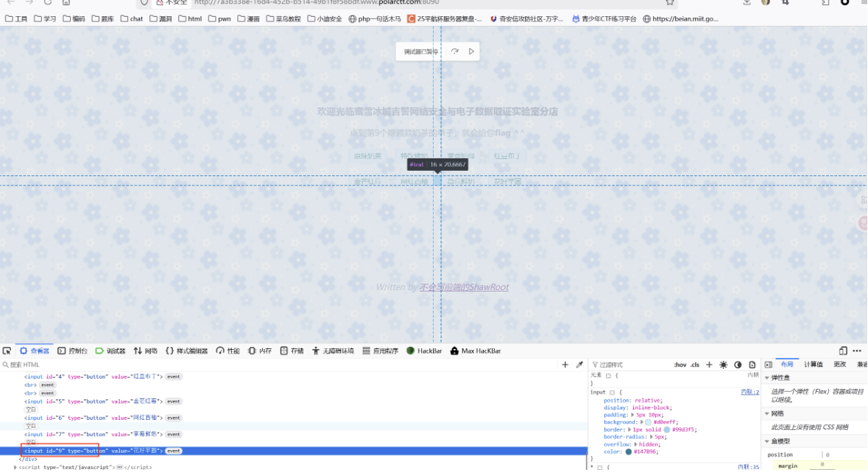Open the Style Editor (样式编辑器) panel
This screenshot has width=868, height=475.
186,351
